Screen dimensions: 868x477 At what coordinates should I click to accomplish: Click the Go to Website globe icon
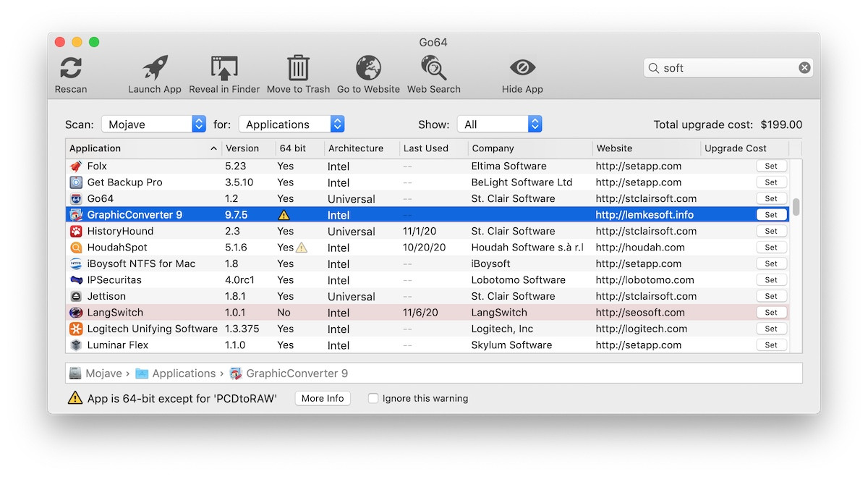point(368,68)
